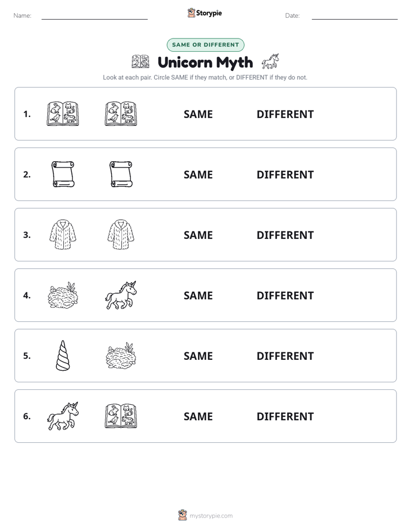Click the Date line field
This screenshot has width=411, height=532.
point(355,16)
